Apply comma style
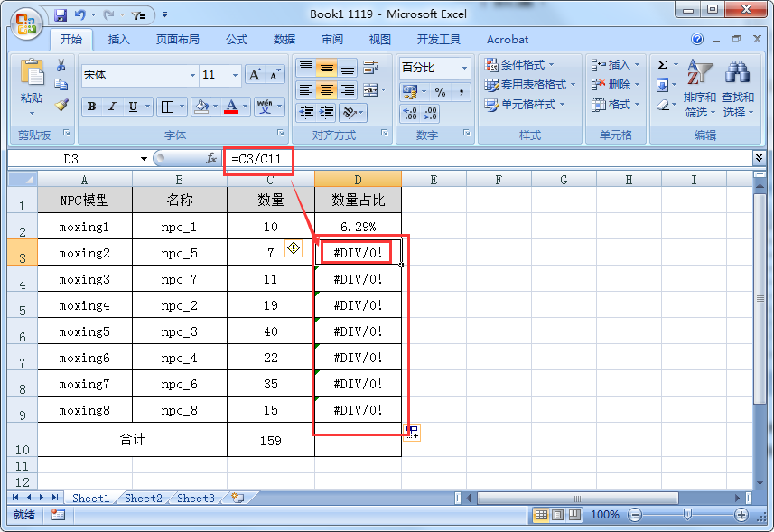This screenshot has height=532, width=774. click(461, 92)
